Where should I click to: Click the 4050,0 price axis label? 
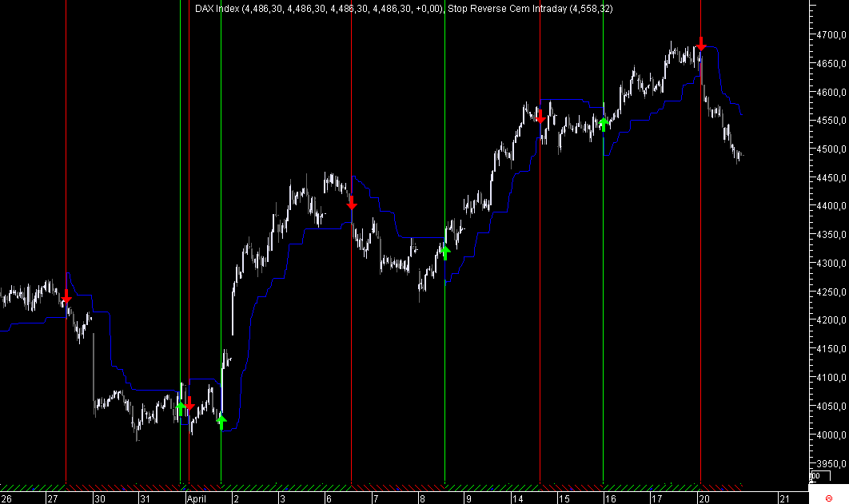pyautogui.click(x=831, y=406)
